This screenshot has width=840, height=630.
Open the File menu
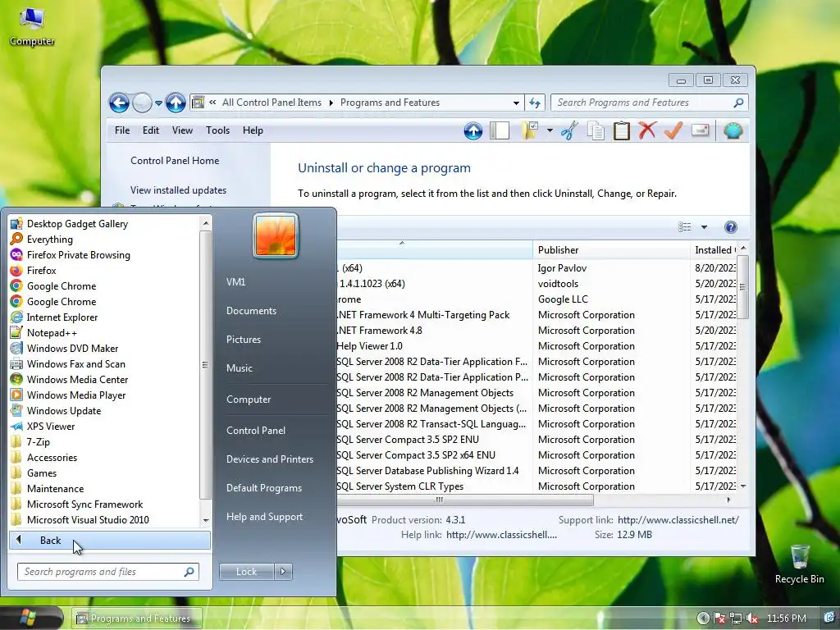(122, 130)
